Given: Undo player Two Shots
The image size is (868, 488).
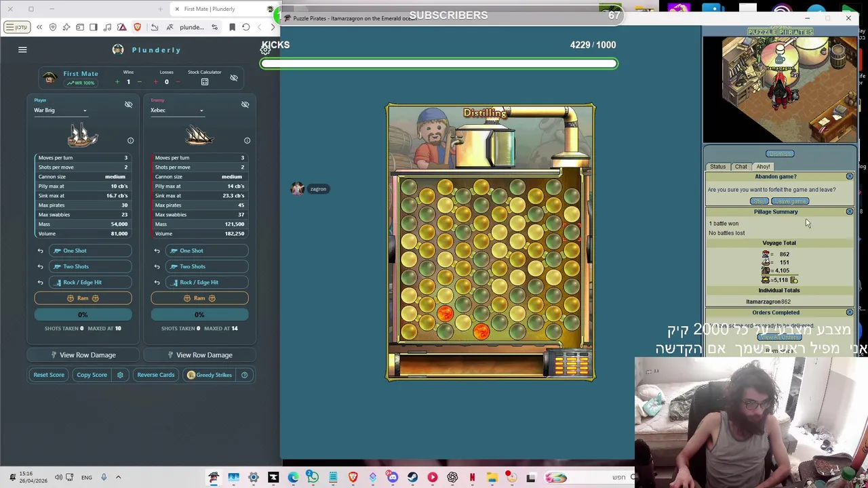Looking at the screenshot, I should (x=40, y=266).
